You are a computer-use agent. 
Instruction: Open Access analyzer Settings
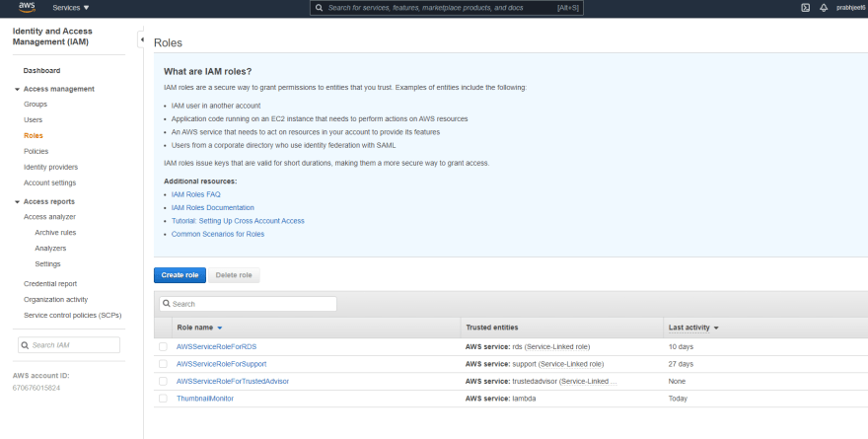(47, 264)
